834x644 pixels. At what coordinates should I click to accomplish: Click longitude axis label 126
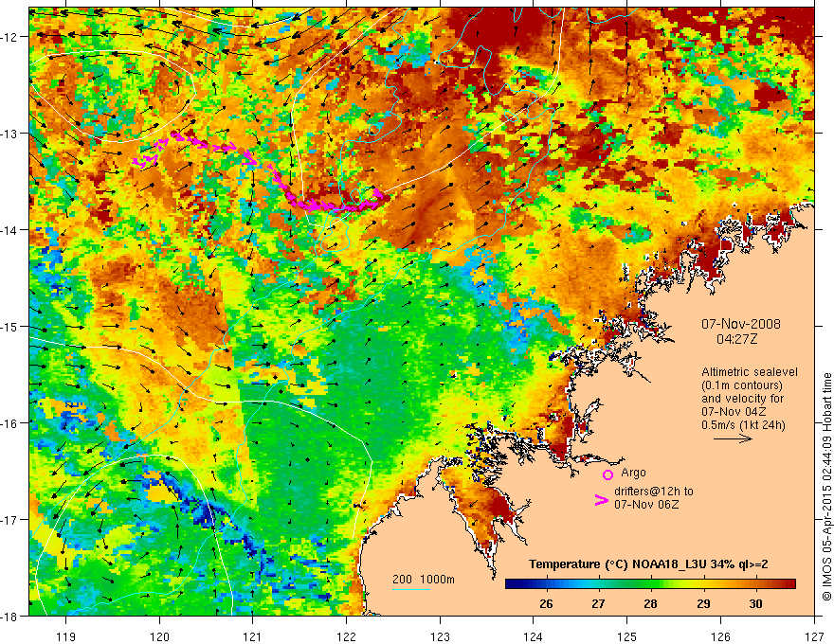click(720, 636)
